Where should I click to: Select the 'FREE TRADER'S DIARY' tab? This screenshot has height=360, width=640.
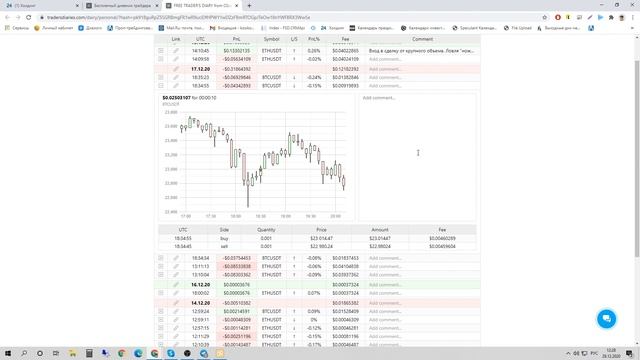tap(202, 6)
